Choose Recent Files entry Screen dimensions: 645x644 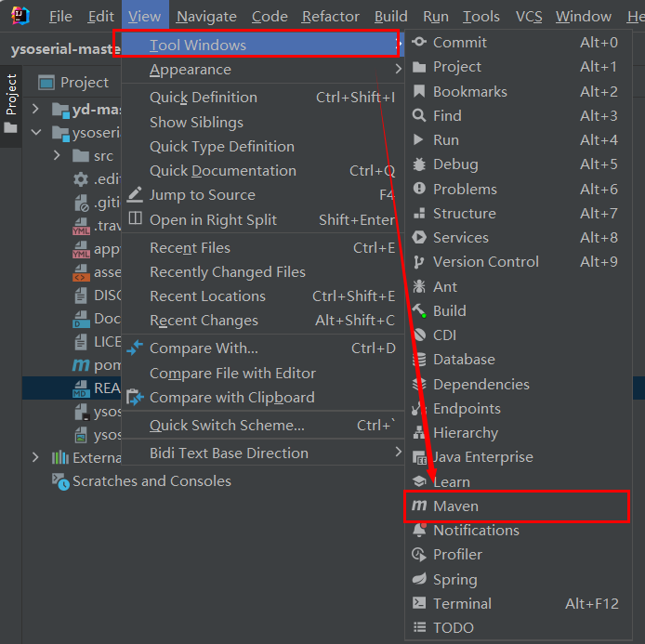pos(262,247)
